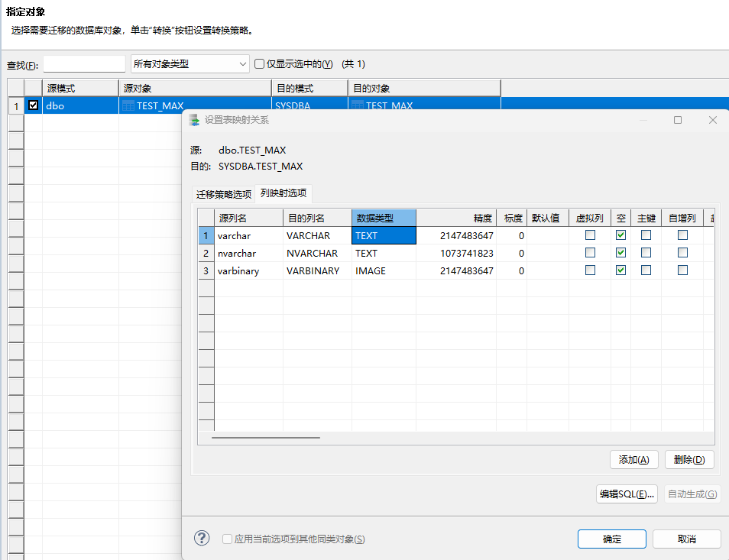Click the 默认值 column header
This screenshot has height=560, width=729.
tap(548, 218)
